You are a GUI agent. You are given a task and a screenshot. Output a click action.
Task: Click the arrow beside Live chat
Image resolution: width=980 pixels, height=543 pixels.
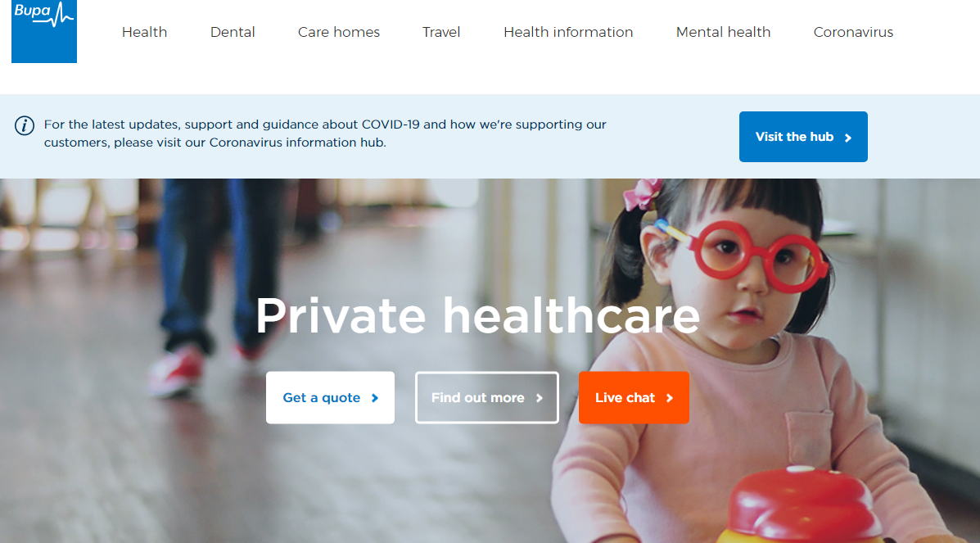670,398
